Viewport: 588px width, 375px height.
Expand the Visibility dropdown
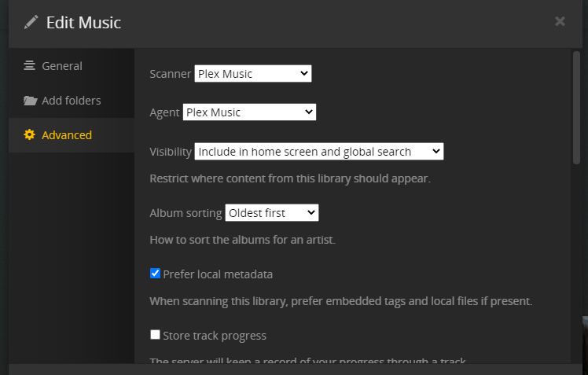318,151
